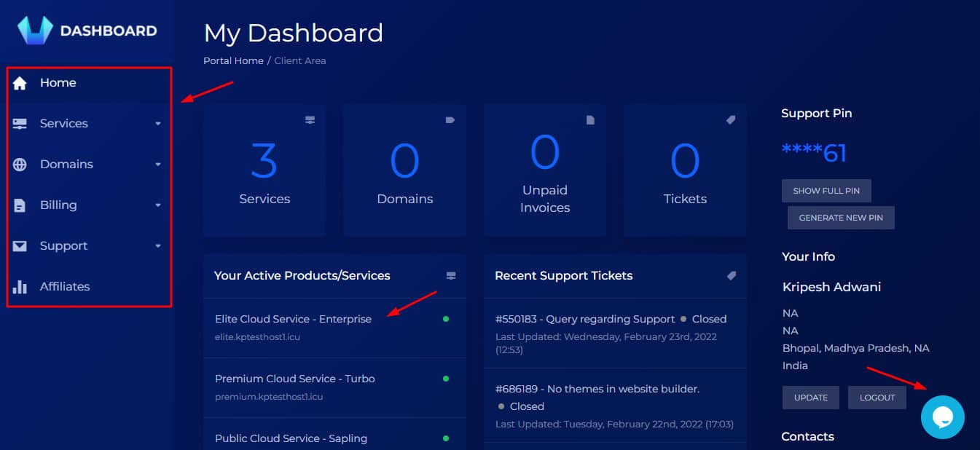Follow the Portal Home breadcrumb link
The height and width of the screenshot is (450, 980).
pos(233,61)
